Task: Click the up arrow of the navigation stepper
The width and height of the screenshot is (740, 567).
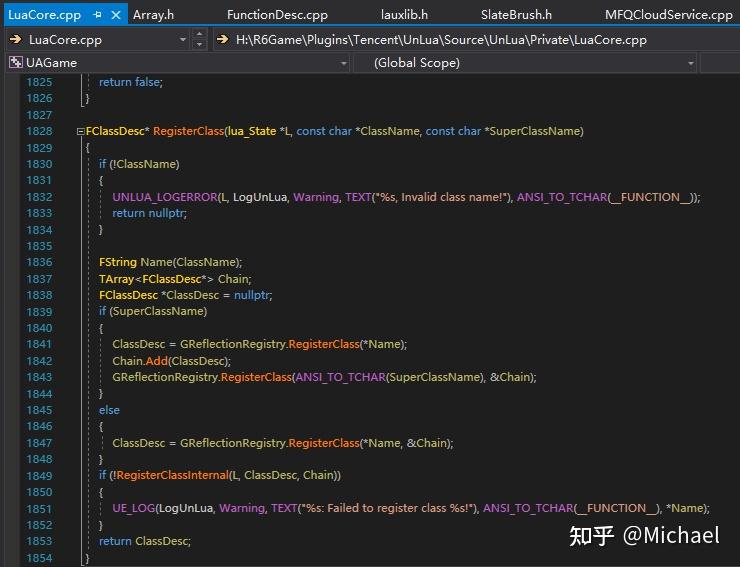Action: [x=199, y=34]
